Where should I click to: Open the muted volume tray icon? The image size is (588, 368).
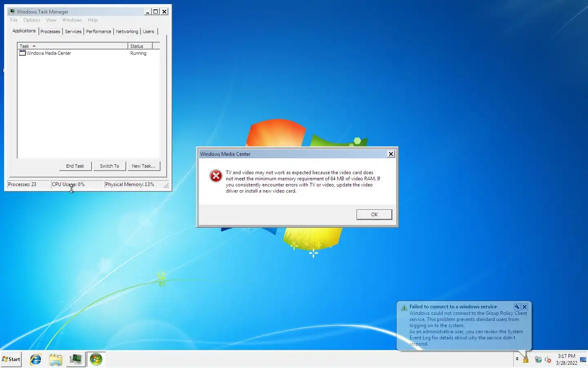coord(548,359)
